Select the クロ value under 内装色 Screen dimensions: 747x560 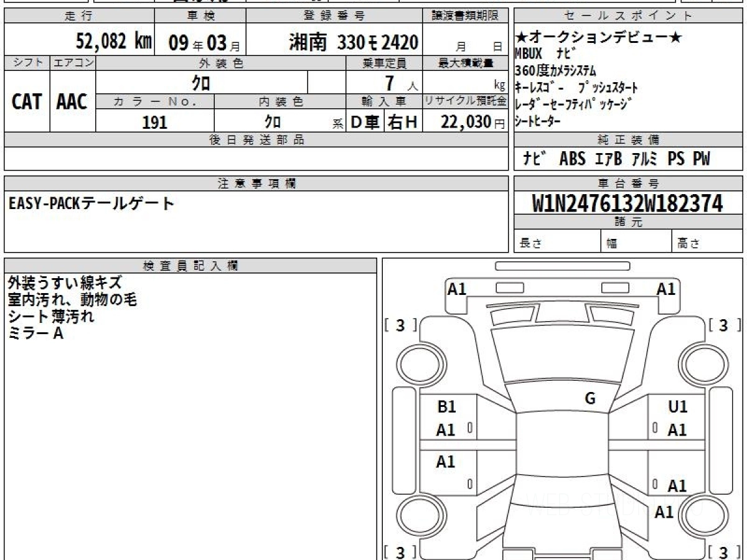(273, 121)
